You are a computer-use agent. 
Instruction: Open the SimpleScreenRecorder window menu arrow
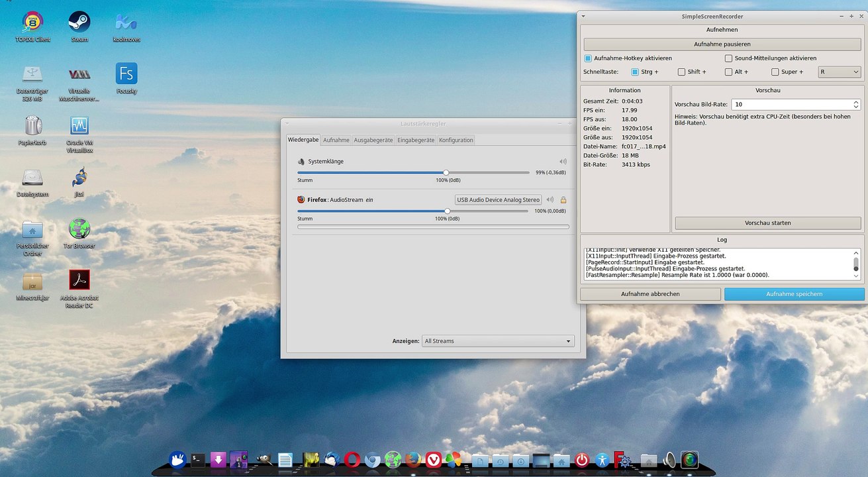point(583,16)
